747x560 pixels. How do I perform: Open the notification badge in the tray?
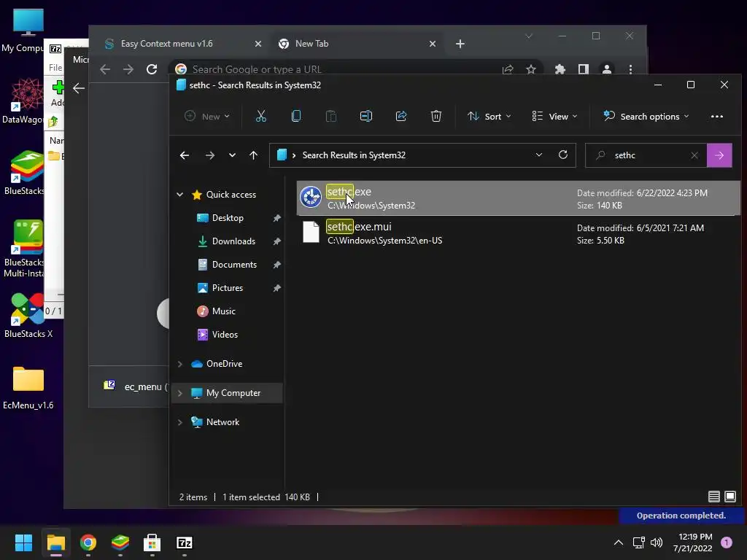726,542
